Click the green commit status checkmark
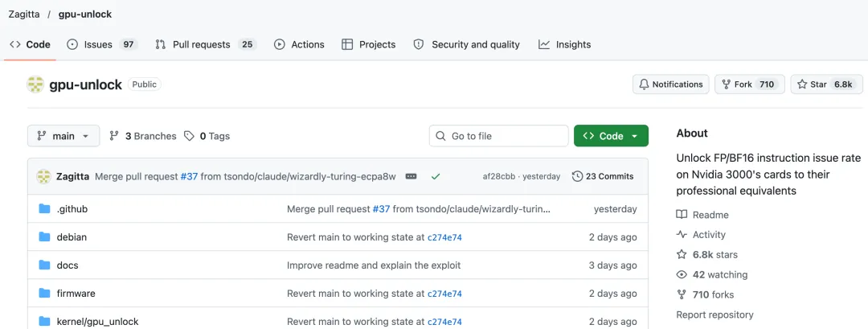Viewport: 868px width, 329px height. point(436,177)
